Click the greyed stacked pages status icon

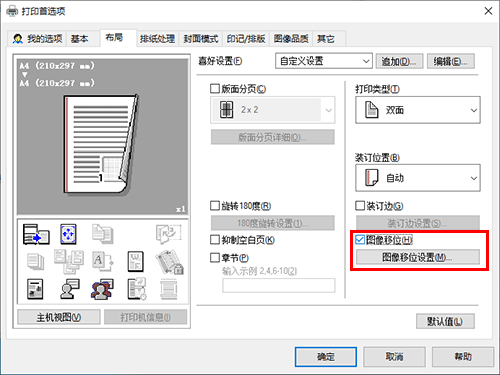tap(103, 234)
